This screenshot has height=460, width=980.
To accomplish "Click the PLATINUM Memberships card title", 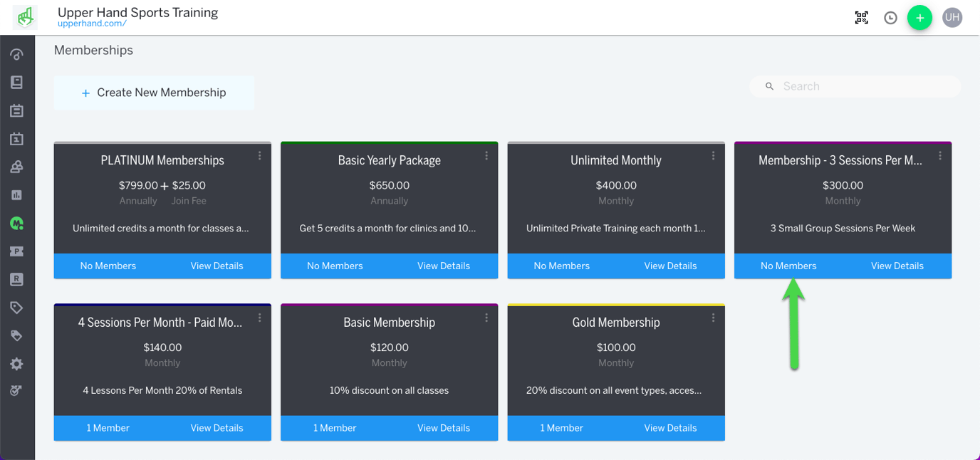I will click(162, 160).
